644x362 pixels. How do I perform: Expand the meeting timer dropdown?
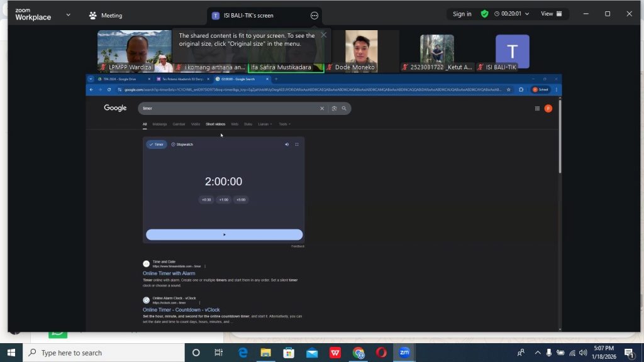pyautogui.click(x=527, y=14)
